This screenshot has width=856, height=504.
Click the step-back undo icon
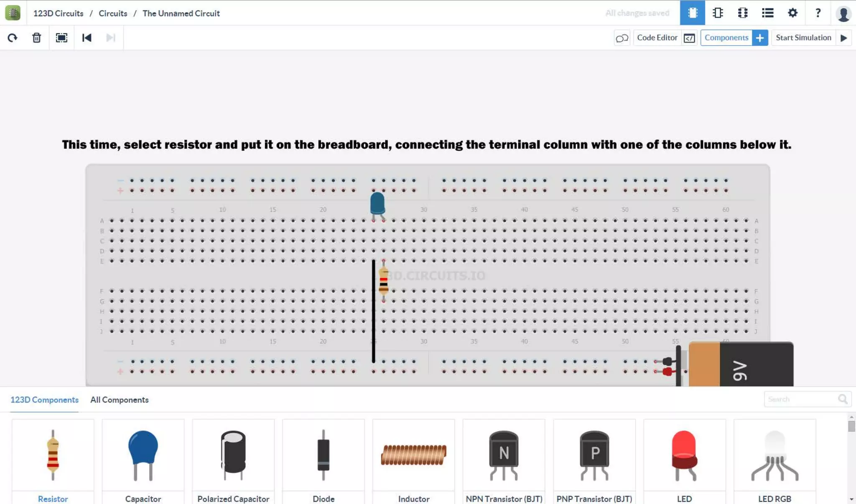[x=87, y=38]
